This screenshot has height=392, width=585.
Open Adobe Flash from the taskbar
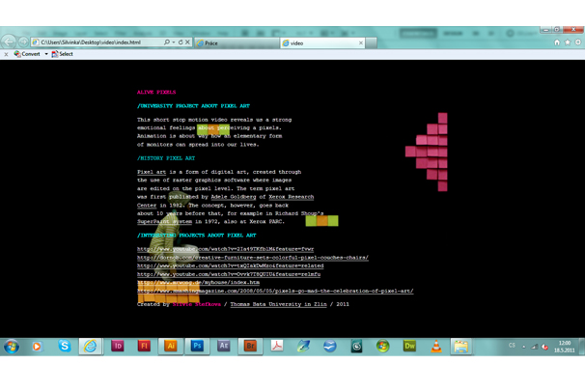click(144, 346)
